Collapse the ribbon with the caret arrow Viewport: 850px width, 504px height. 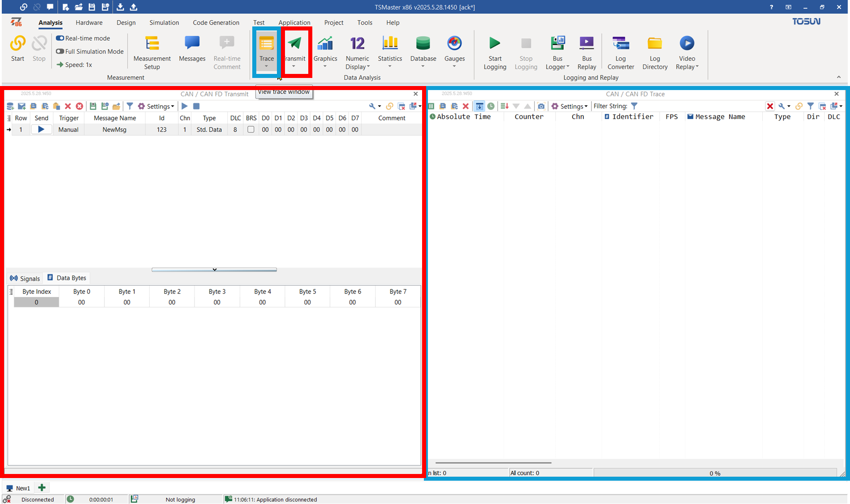[839, 77]
